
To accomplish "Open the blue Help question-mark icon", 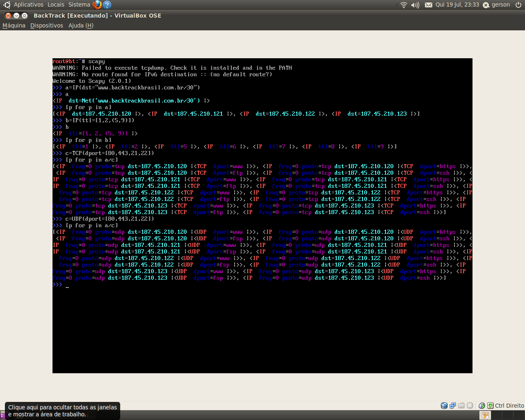I will [107, 5].
